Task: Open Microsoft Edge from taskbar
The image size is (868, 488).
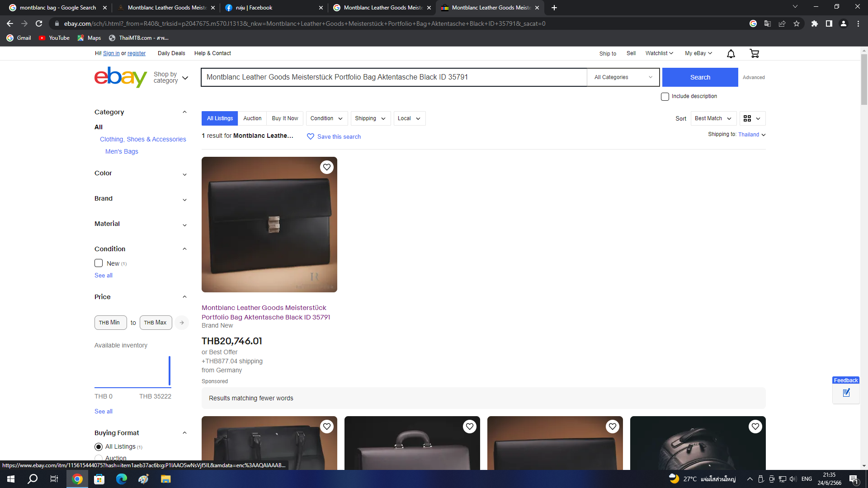Action: 122,479
